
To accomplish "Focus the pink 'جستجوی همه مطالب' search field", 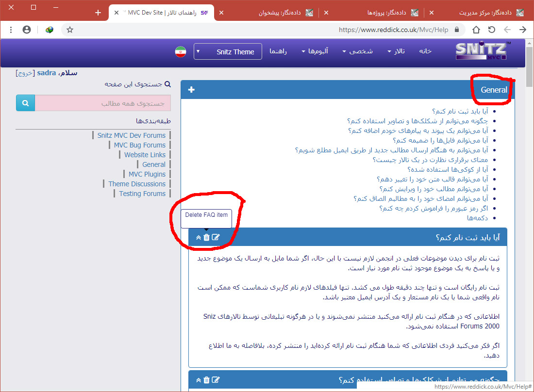I will [x=103, y=103].
